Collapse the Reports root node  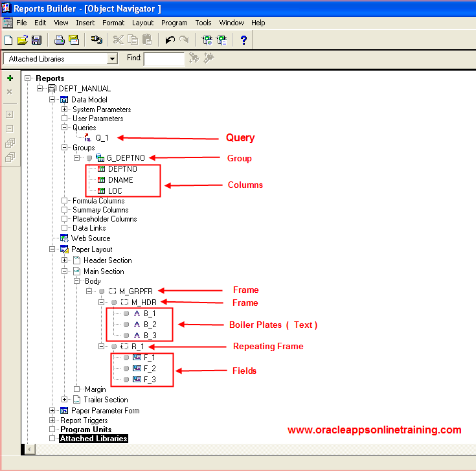point(28,78)
